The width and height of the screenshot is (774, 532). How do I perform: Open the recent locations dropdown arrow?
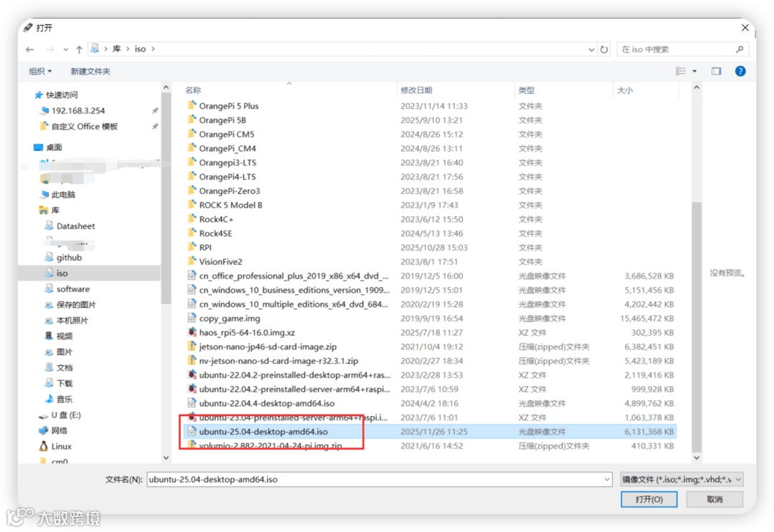point(66,49)
